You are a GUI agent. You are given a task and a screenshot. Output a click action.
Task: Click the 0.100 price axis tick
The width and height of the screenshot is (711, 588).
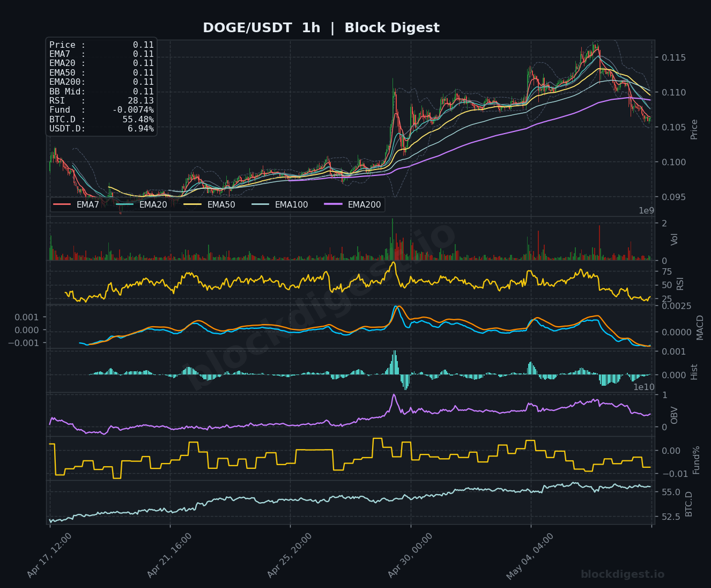[x=672, y=162]
